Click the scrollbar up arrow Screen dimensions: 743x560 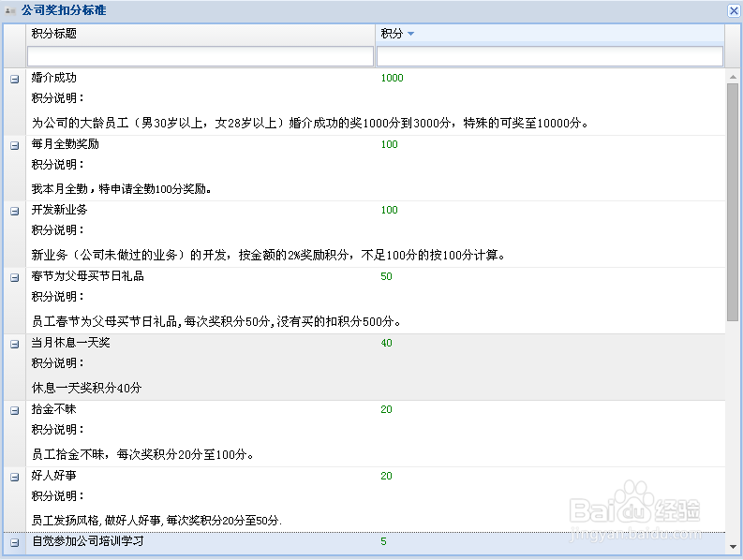pos(733,76)
